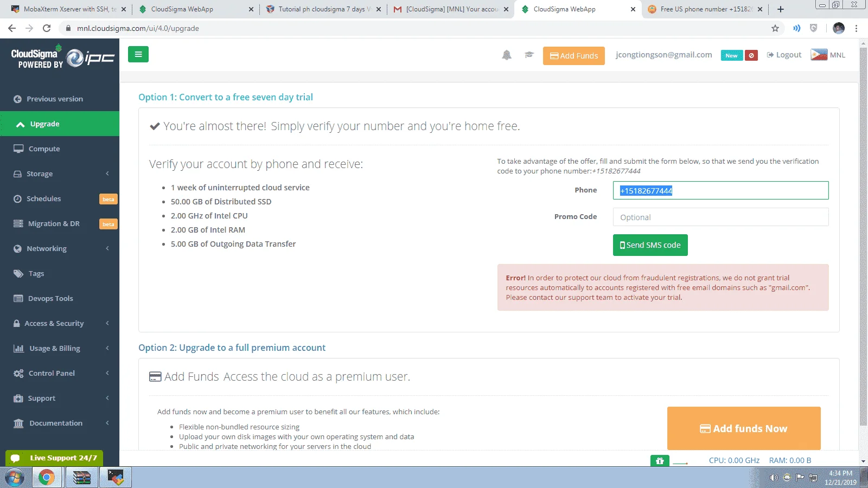Screen dimensions: 868x488
Task: Expand Access & Security sidebar menu
Action: [60, 323]
